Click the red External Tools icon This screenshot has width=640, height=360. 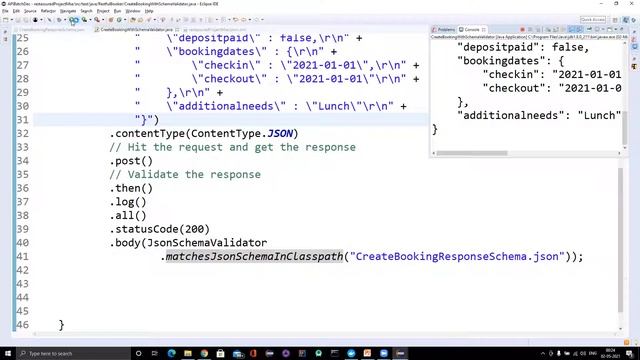click(x=97, y=20)
